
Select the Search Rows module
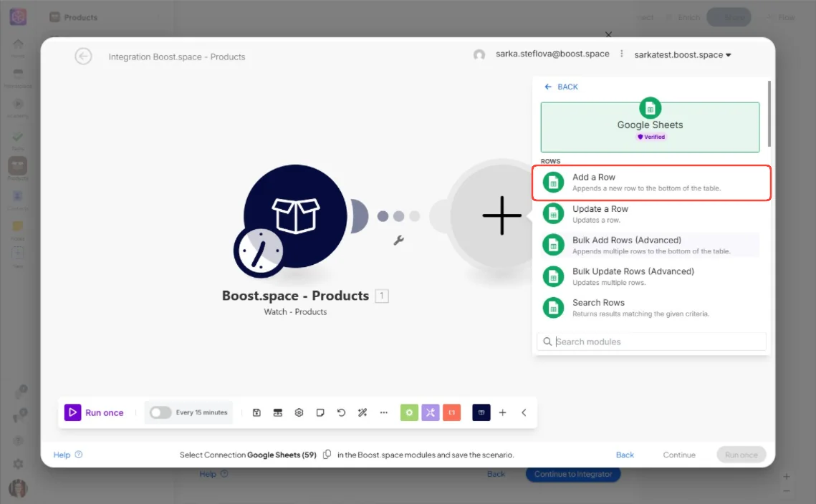pyautogui.click(x=651, y=307)
